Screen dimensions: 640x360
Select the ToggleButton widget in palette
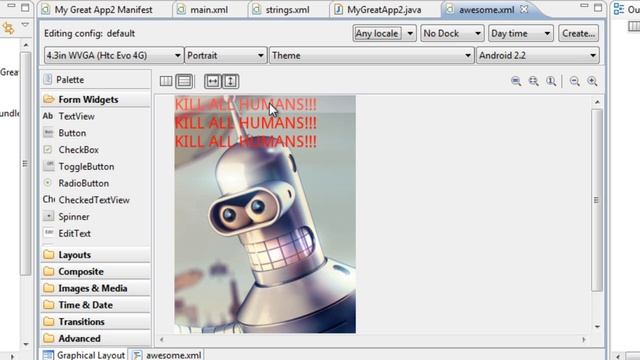click(x=86, y=167)
